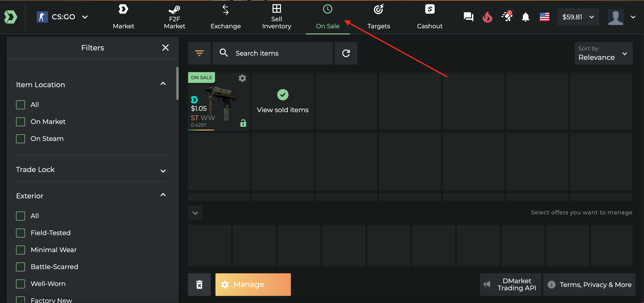This screenshot has height=303, width=644.
Task: Click the megaphone icon by Trading API
Action: point(487,285)
